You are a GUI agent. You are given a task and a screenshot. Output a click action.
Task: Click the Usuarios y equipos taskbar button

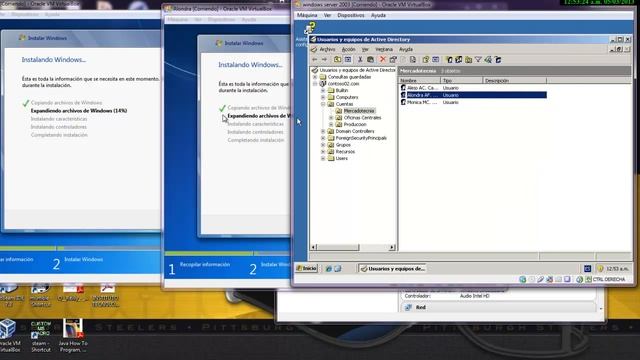[393, 269]
